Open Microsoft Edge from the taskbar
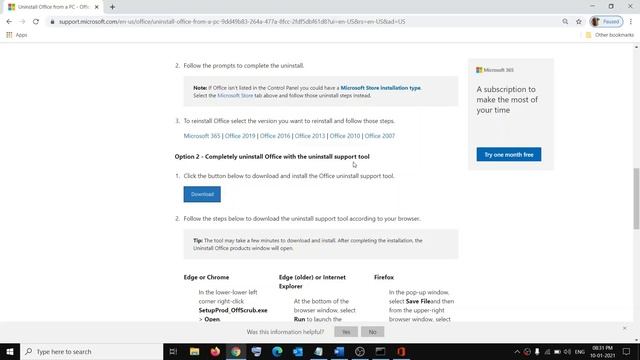The image size is (640, 360). pyautogui.click(x=277, y=351)
